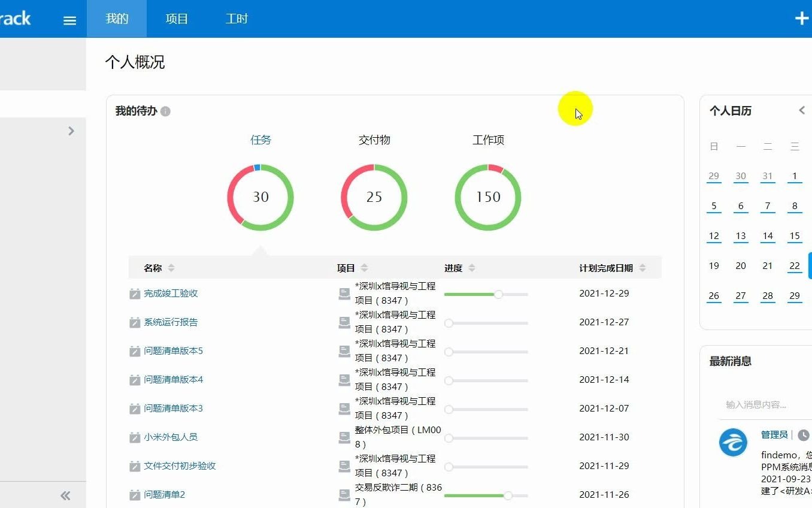Viewport: 812px width, 508px height.
Task: Click project text 整体外包项目 (LM008)
Action: click(398, 437)
